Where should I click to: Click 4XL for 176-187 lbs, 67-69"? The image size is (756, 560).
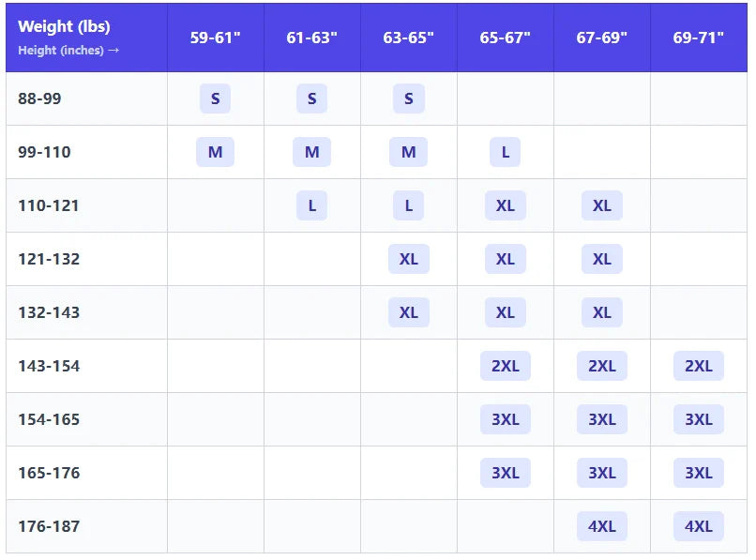point(601,526)
